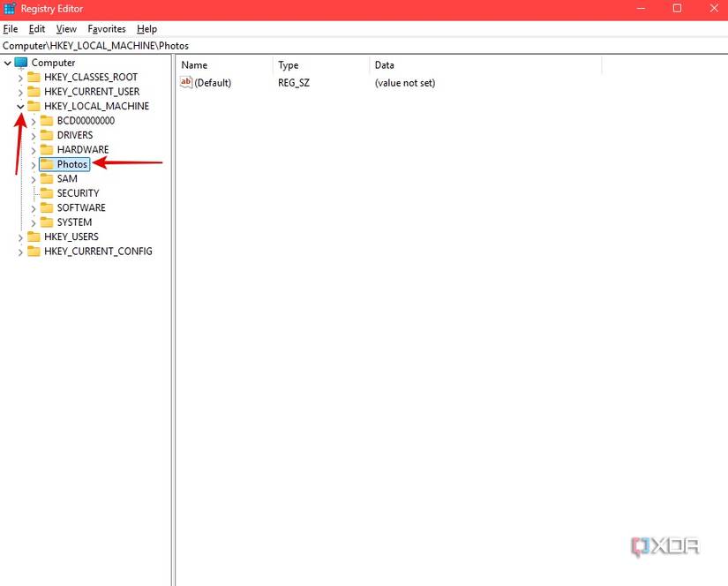The image size is (728, 586).
Task: Click the SOFTWARE folder icon
Action: pyautogui.click(x=47, y=207)
